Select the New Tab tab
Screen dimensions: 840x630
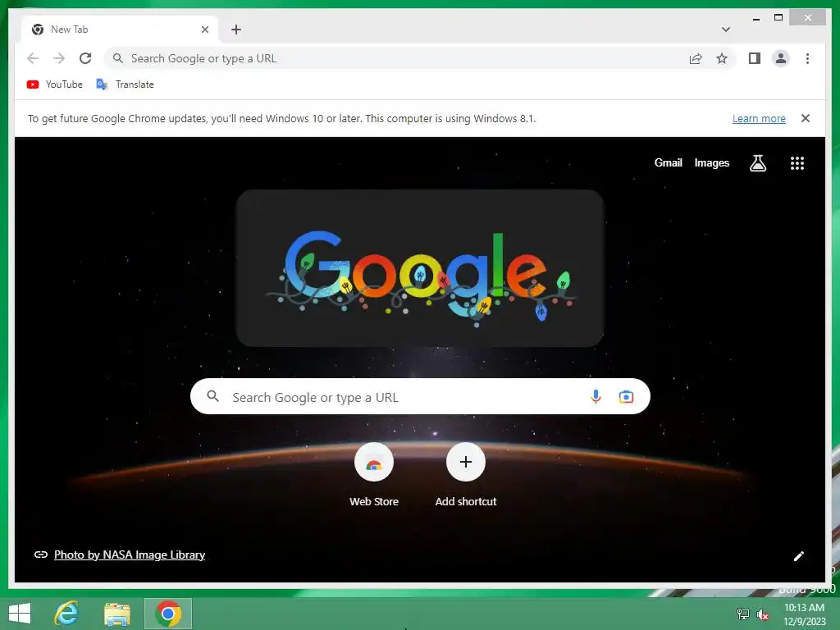click(120, 30)
